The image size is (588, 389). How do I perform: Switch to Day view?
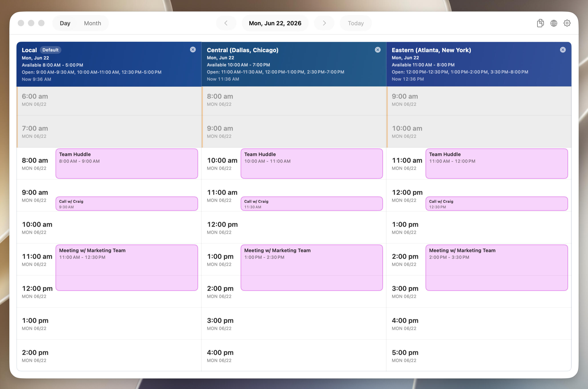pos(65,23)
